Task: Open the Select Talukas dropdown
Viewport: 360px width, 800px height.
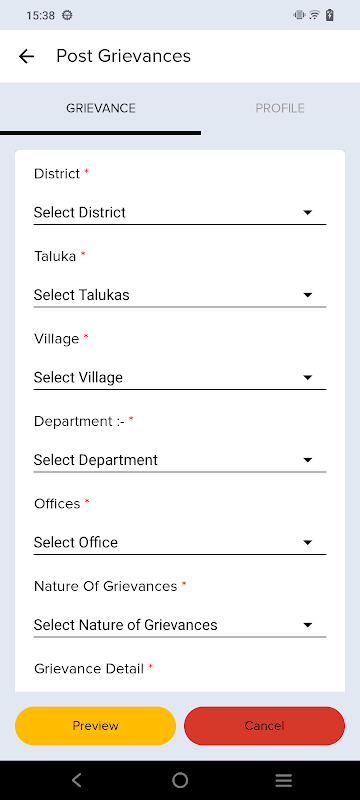Action: pyautogui.click(x=179, y=295)
